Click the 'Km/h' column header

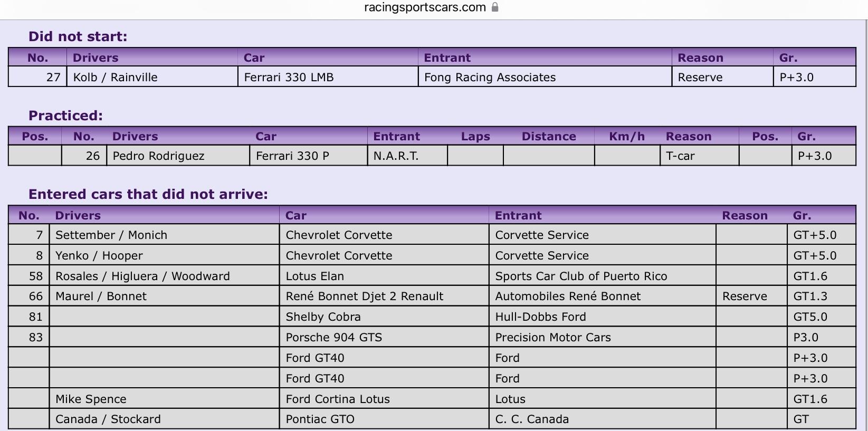click(627, 136)
